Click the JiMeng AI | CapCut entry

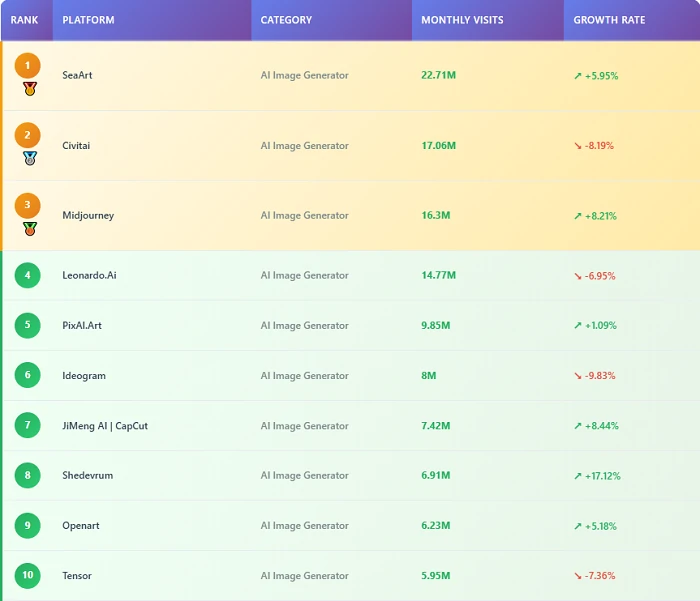click(x=105, y=426)
